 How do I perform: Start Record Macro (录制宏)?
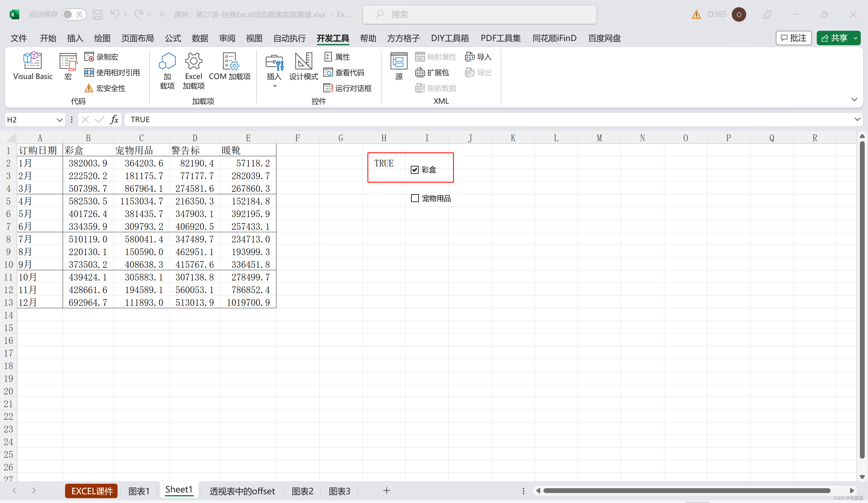point(101,57)
